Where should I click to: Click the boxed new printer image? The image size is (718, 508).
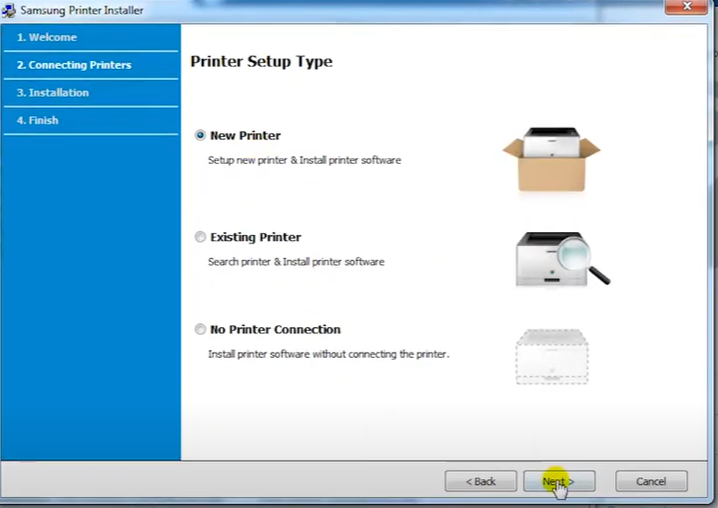[x=551, y=159]
